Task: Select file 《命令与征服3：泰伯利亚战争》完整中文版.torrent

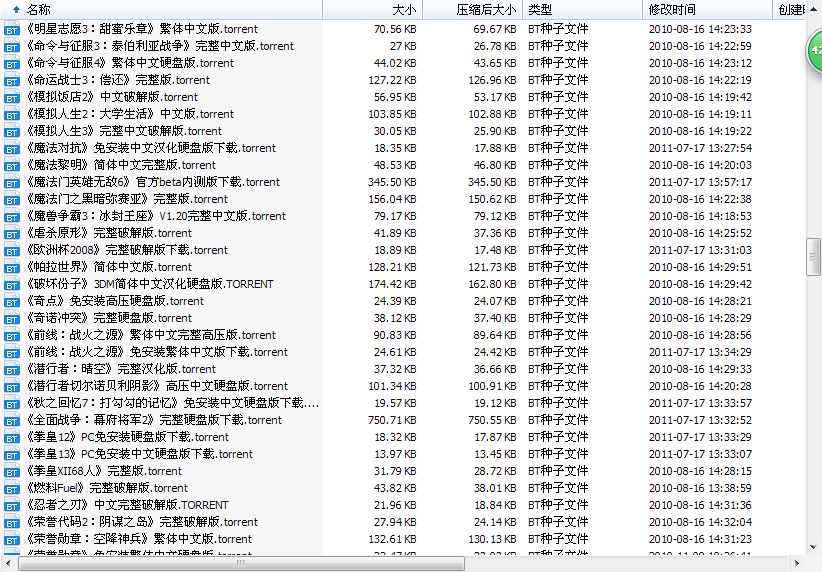Action: [160, 46]
